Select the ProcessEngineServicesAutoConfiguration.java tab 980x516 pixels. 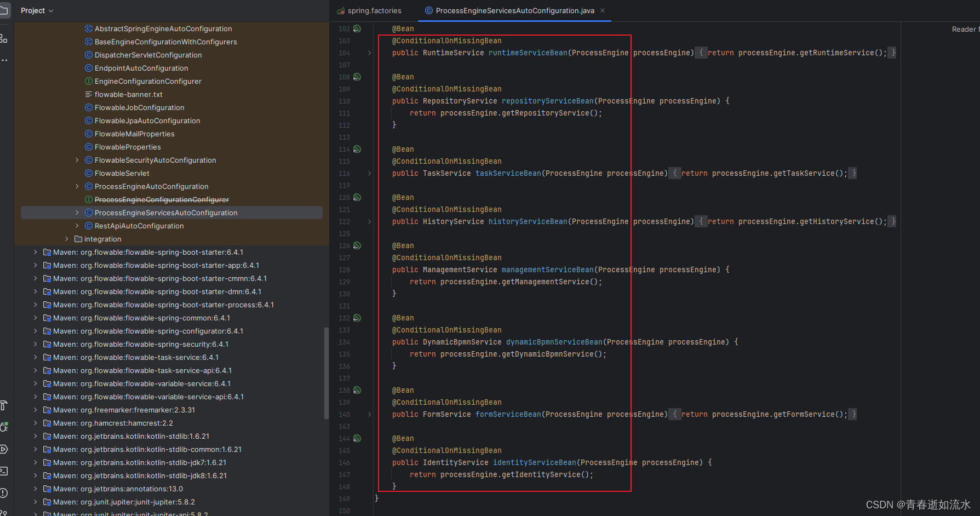515,10
